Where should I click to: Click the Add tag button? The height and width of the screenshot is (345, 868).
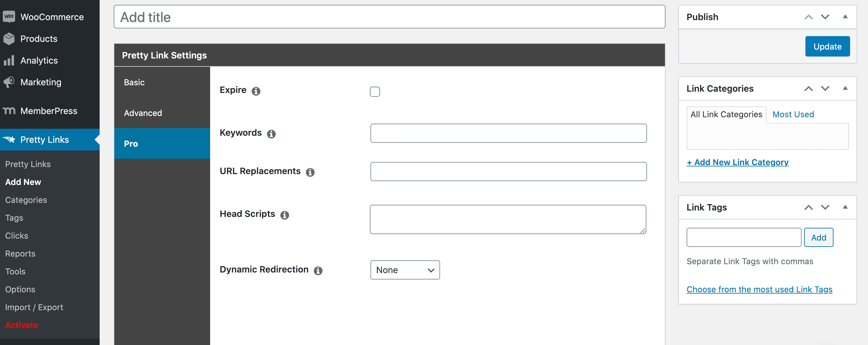819,238
